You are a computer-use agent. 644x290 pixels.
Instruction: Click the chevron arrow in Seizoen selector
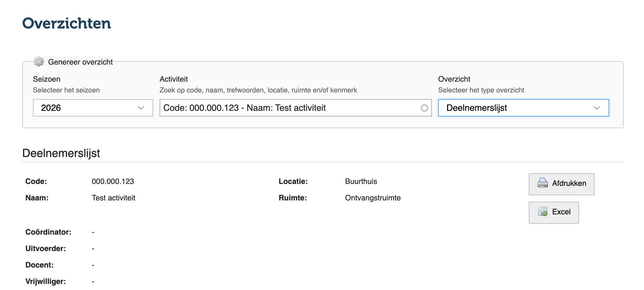point(141,108)
